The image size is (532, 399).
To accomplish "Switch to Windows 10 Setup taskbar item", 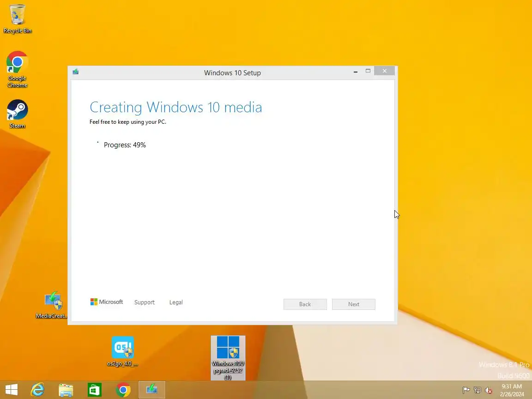I will pos(151,389).
